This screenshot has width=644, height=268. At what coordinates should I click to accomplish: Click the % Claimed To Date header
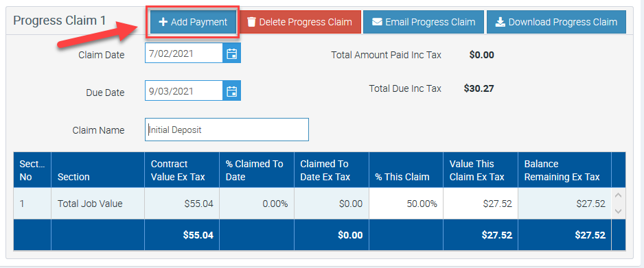(x=257, y=170)
